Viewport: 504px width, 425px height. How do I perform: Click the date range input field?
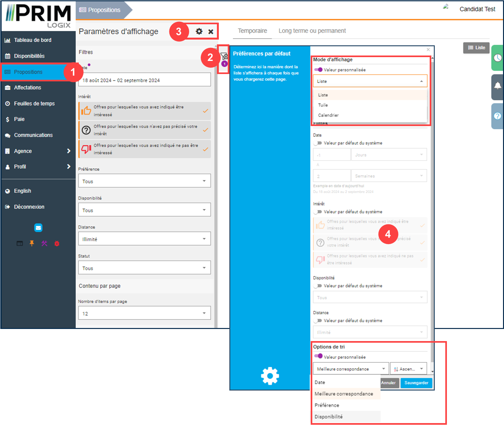click(144, 80)
